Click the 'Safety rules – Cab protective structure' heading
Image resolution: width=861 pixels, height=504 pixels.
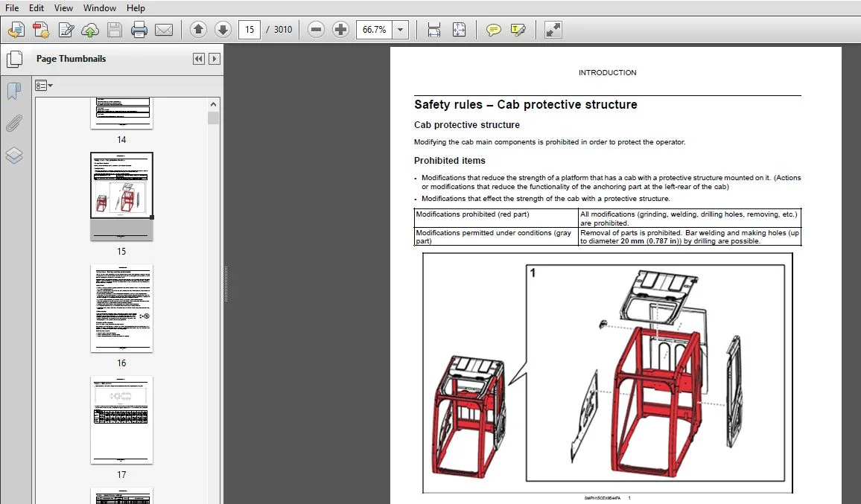[x=526, y=104]
